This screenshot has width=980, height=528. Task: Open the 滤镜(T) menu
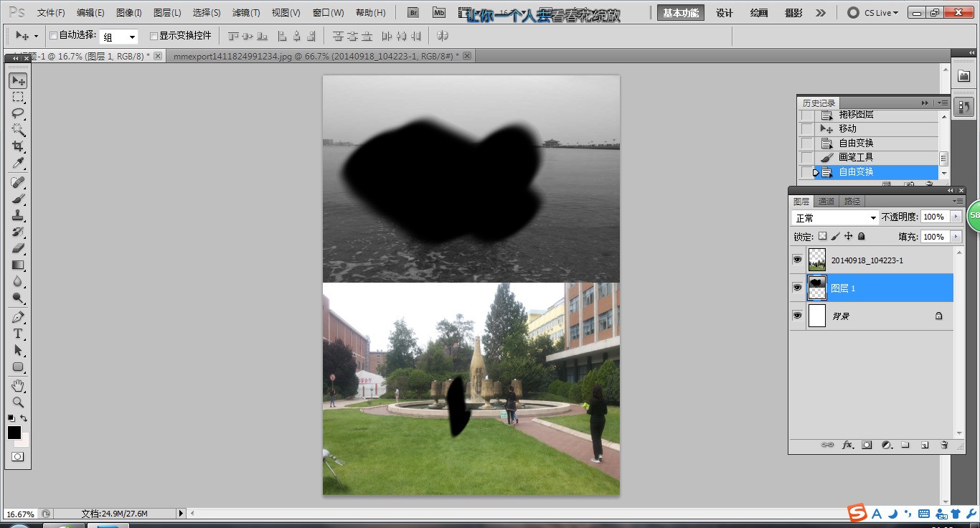246,13
